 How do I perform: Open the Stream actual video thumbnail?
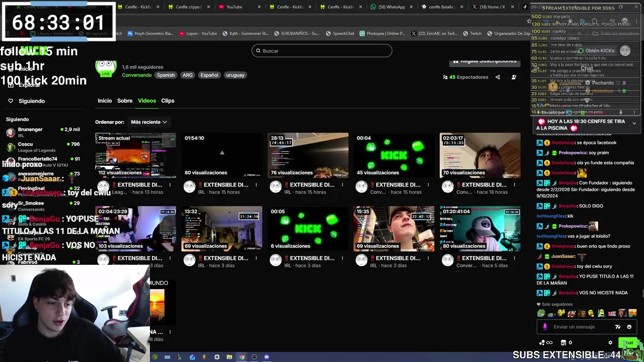pyautogui.click(x=136, y=155)
